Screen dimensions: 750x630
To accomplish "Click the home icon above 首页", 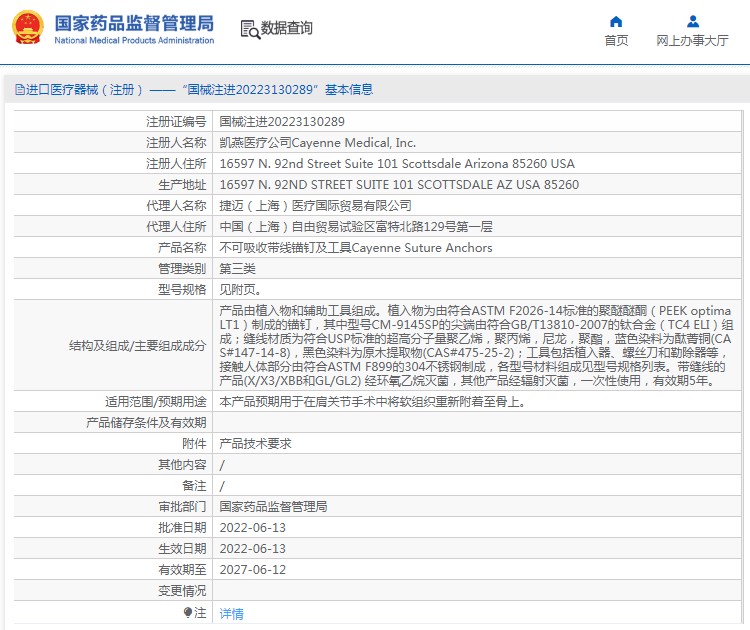I will [x=616, y=22].
